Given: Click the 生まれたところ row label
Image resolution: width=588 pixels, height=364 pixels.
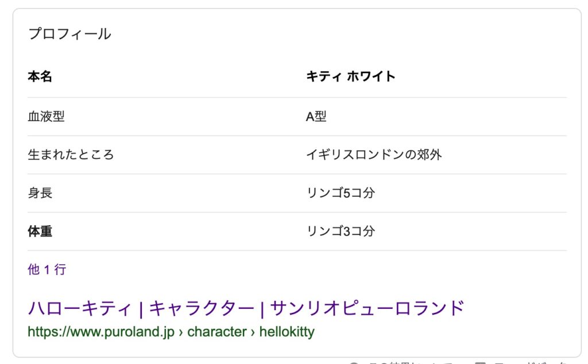Looking at the screenshot, I should click(x=71, y=154).
